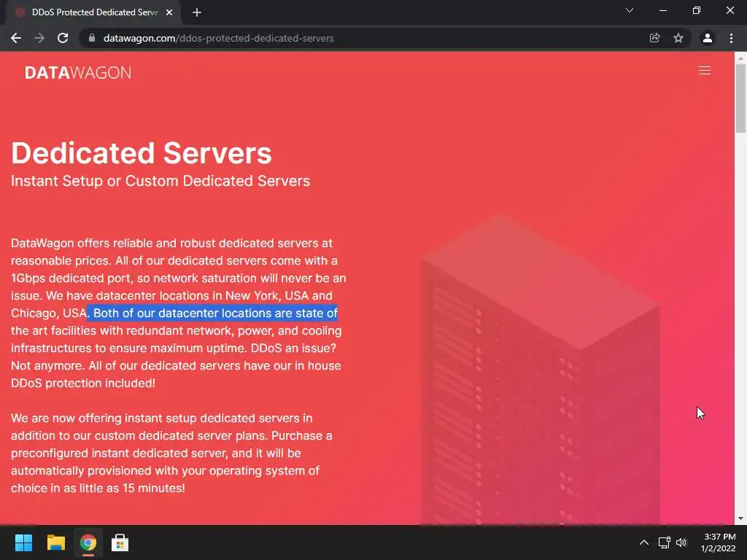Click the text 'choice in as little as 15 minutes!'
This screenshot has height=560, width=747.
[98, 488]
